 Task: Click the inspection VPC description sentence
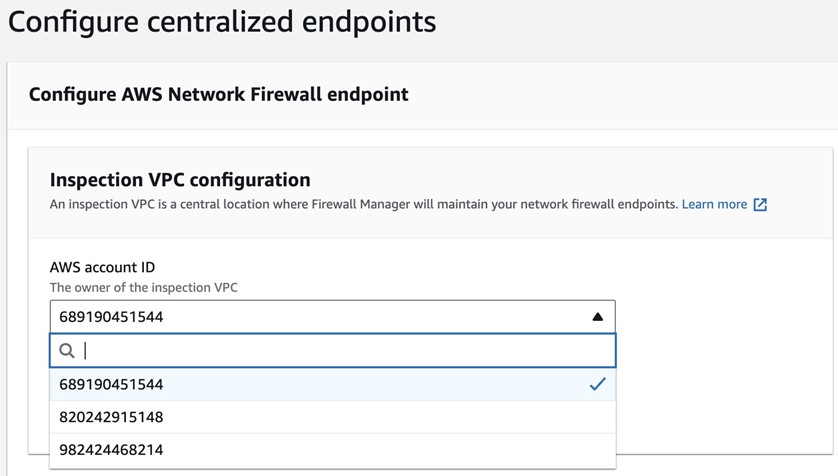pyautogui.click(x=360, y=204)
